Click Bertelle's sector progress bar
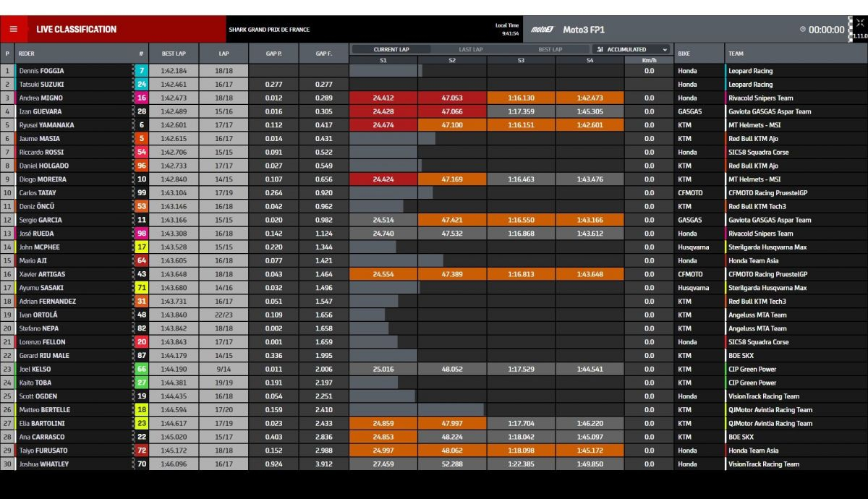Viewport: 868px width, 499px height. [417, 410]
